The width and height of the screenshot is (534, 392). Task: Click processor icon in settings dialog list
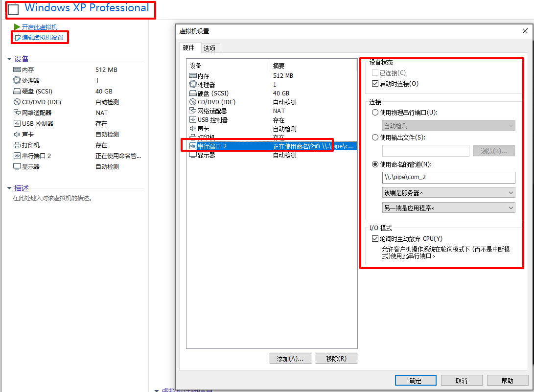tap(193, 85)
